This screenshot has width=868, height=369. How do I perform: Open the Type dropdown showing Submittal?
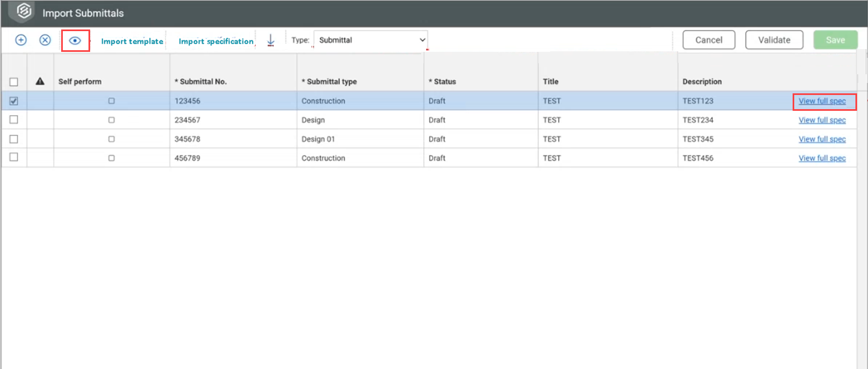[370, 40]
